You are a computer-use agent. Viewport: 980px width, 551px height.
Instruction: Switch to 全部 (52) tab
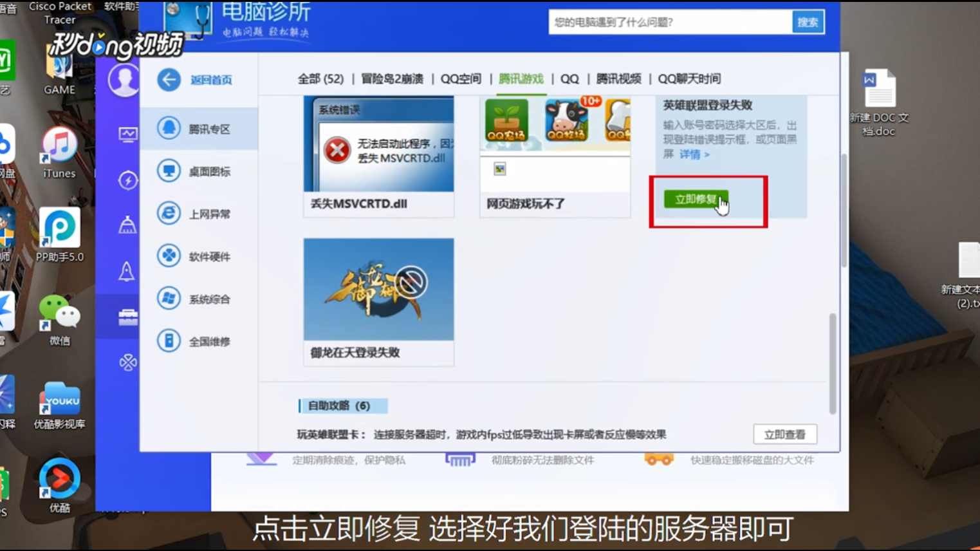click(x=320, y=79)
